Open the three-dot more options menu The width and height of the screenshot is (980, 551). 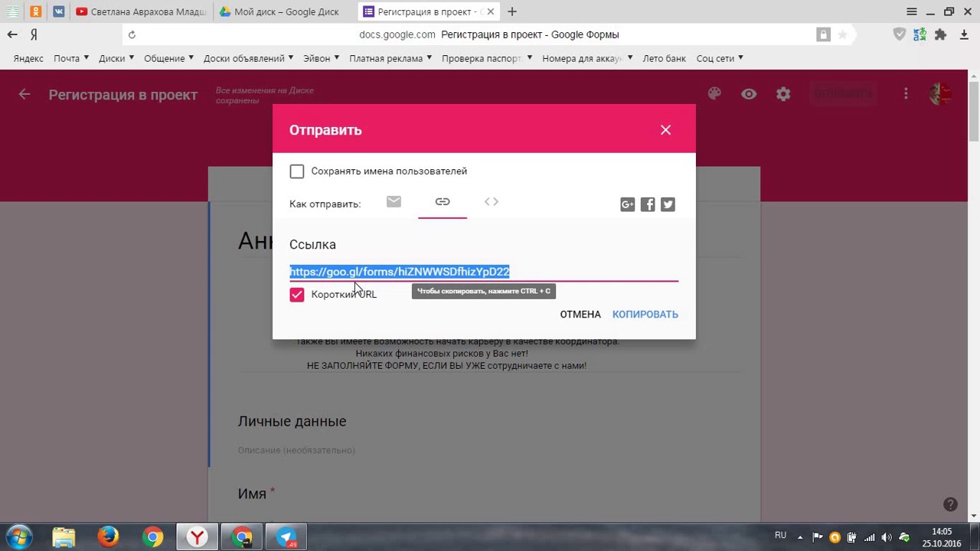coord(906,94)
